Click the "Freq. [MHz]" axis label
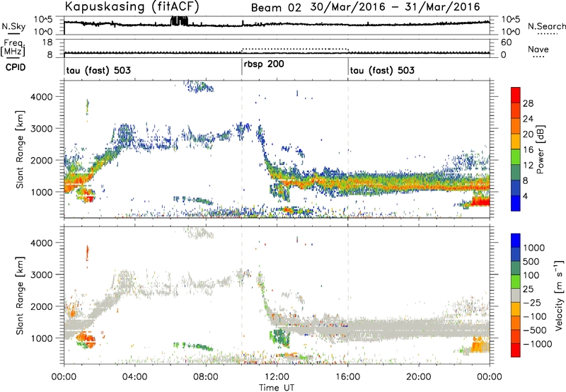Screen dimensions: 566x392 click(x=13, y=47)
